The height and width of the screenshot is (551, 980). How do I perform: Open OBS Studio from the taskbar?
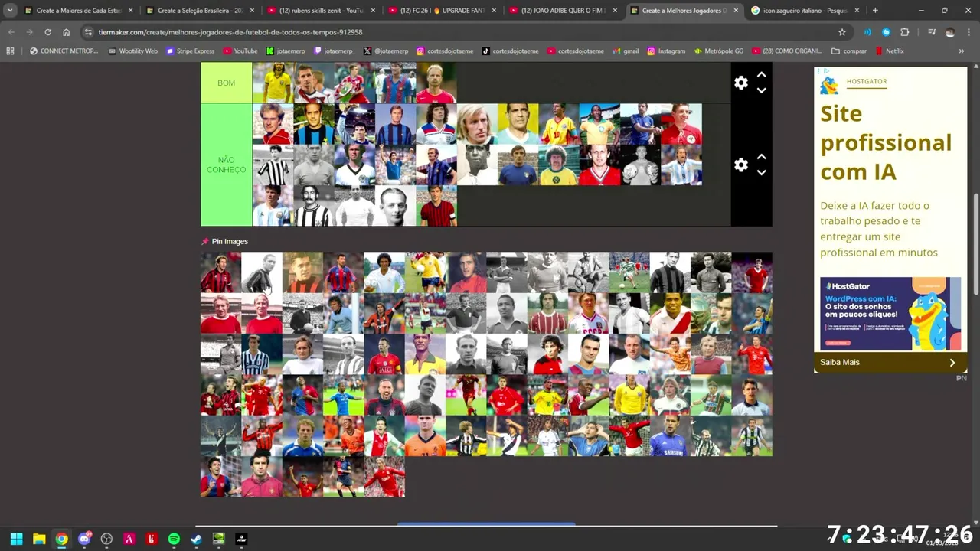(106, 539)
